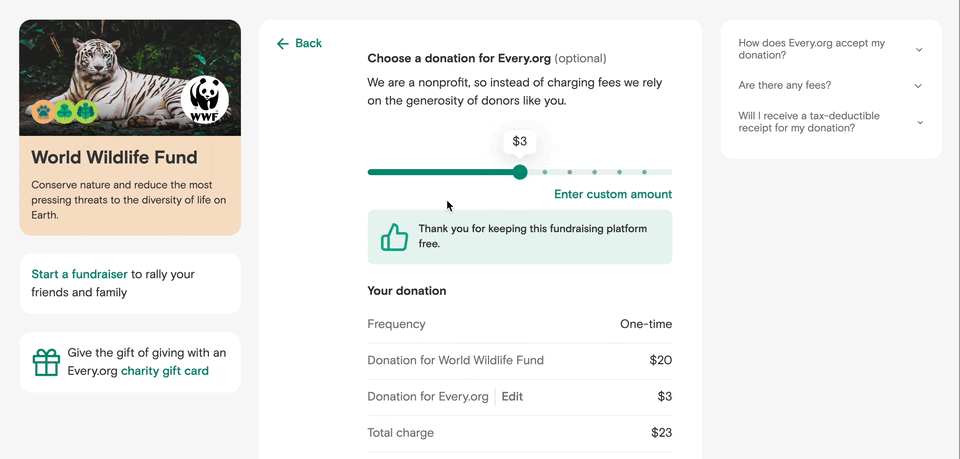Screen dimensions: 960x459
Task: Click the "Back" text label
Action: (309, 44)
